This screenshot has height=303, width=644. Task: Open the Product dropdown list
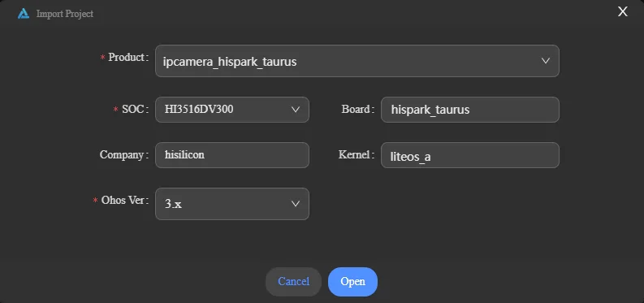pyautogui.click(x=357, y=61)
